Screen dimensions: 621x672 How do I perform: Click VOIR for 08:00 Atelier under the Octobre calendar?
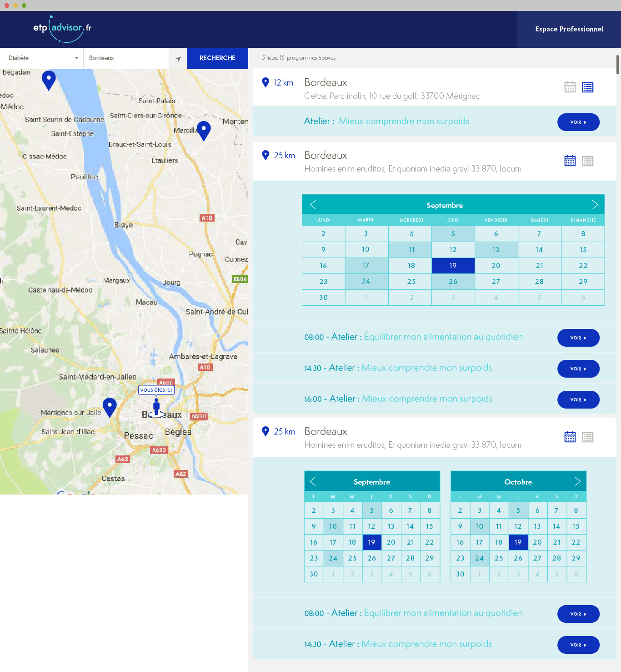(578, 614)
